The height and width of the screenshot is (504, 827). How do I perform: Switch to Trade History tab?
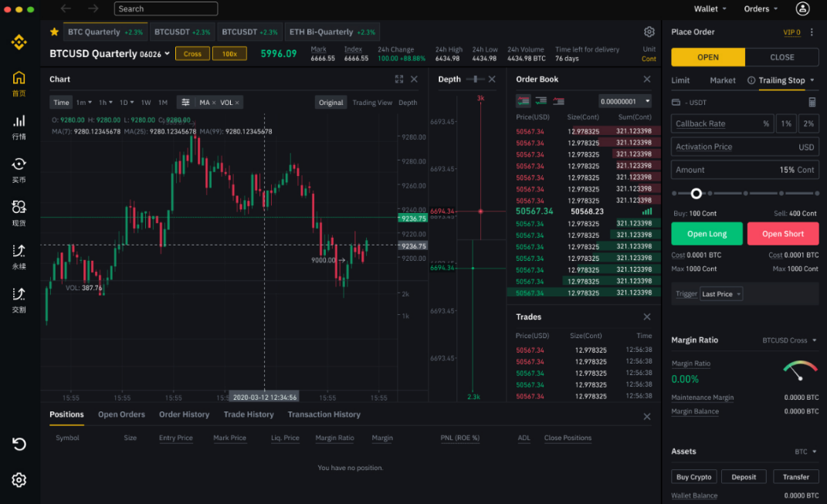point(249,414)
